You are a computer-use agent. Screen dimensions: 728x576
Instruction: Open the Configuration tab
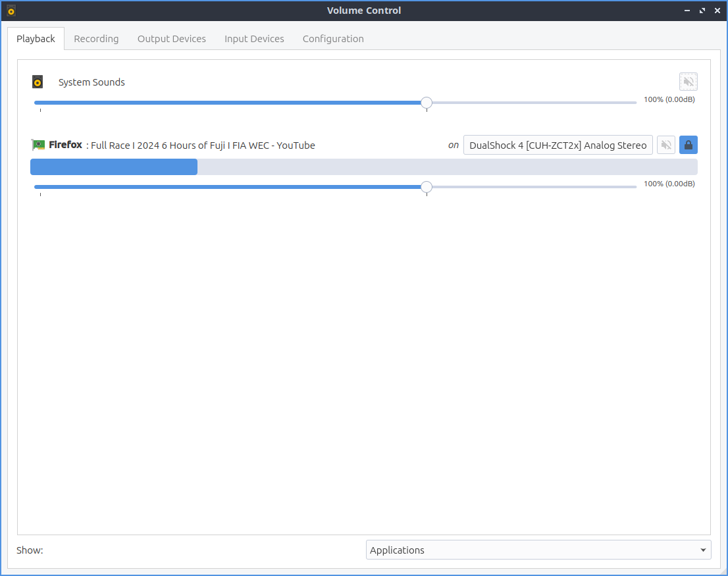(333, 39)
